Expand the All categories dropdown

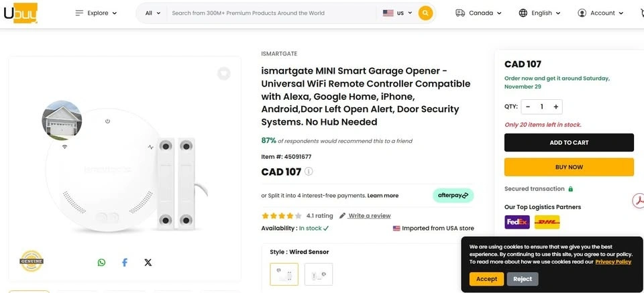(153, 13)
